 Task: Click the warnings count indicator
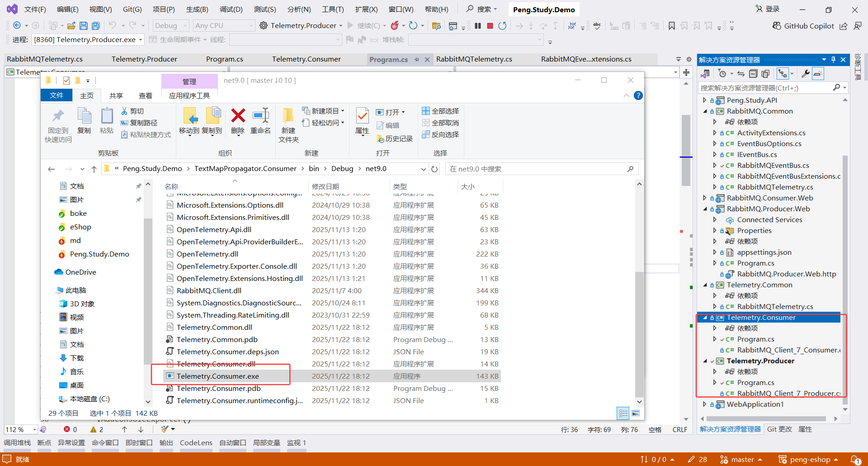click(x=97, y=429)
